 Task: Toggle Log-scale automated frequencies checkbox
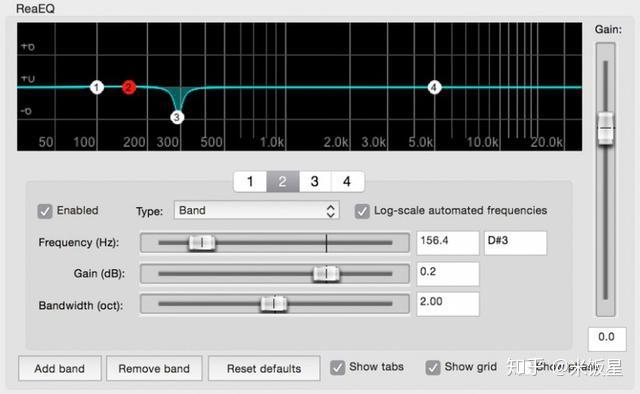pyautogui.click(x=362, y=211)
